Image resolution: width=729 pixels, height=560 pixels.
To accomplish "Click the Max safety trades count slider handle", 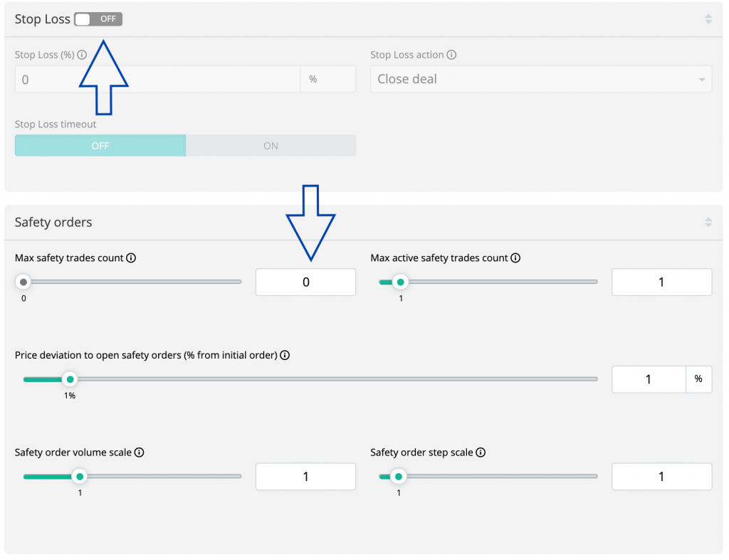I will click(x=23, y=282).
